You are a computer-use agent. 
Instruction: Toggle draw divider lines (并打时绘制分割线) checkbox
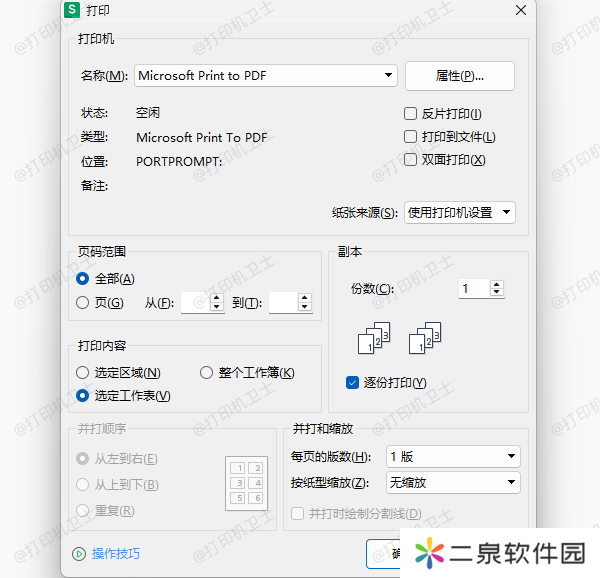pos(297,513)
